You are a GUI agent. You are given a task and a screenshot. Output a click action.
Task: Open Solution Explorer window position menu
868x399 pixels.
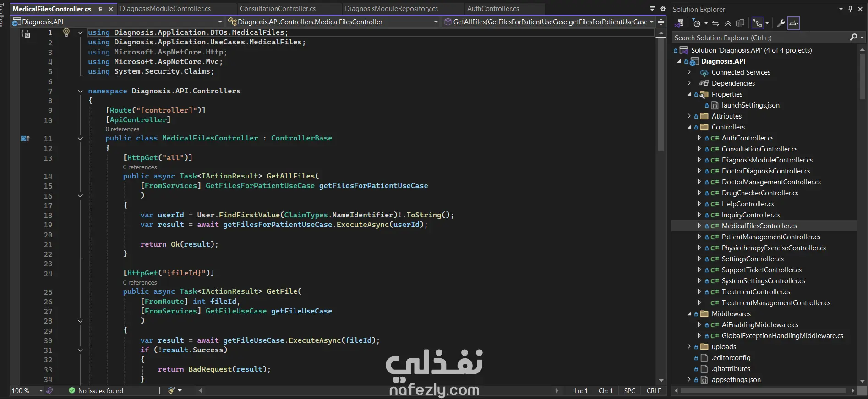(x=841, y=9)
